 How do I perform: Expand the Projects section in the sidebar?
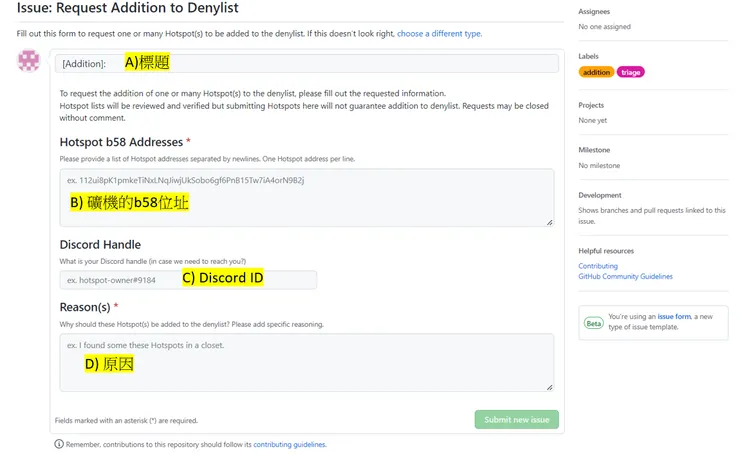pos(593,104)
